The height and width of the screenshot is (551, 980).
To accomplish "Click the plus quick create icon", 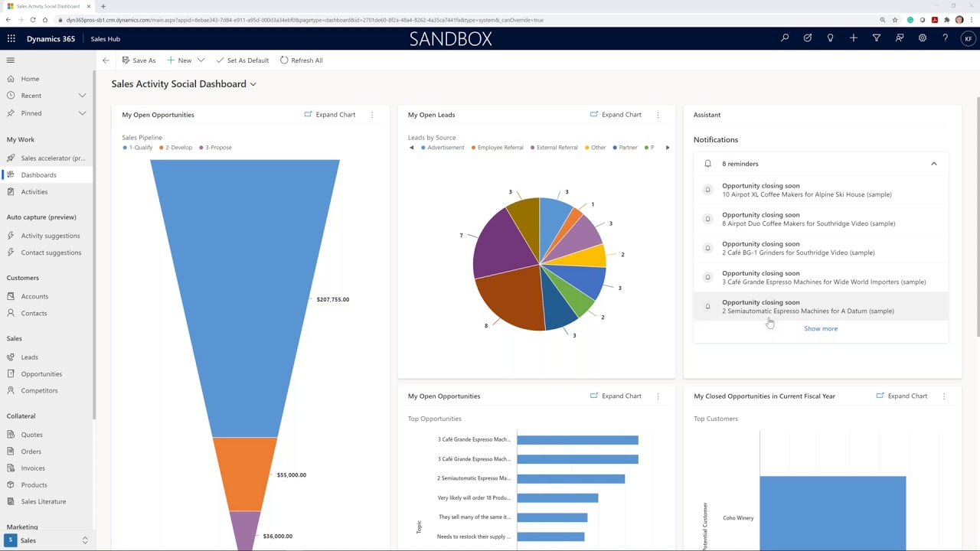I will coord(854,38).
